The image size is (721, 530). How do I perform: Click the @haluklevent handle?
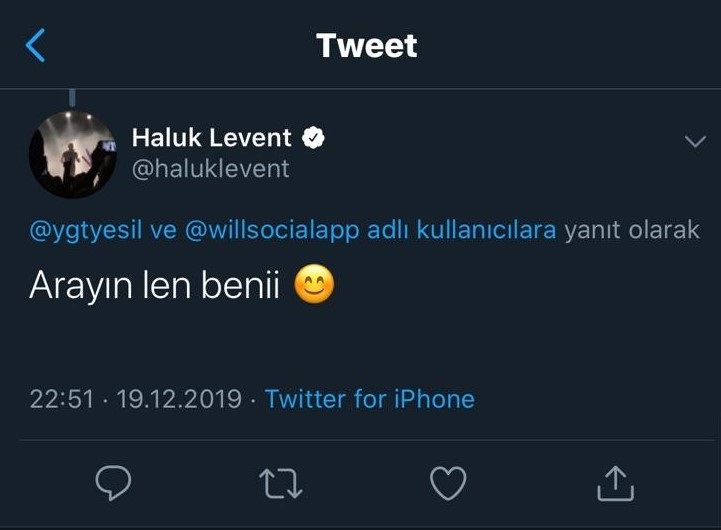[x=211, y=168]
